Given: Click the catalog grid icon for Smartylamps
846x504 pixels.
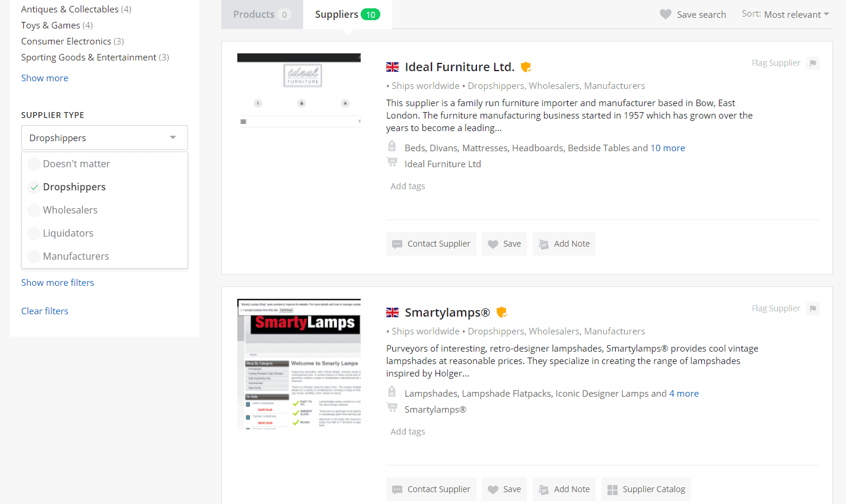Looking at the screenshot, I should pyautogui.click(x=612, y=490).
